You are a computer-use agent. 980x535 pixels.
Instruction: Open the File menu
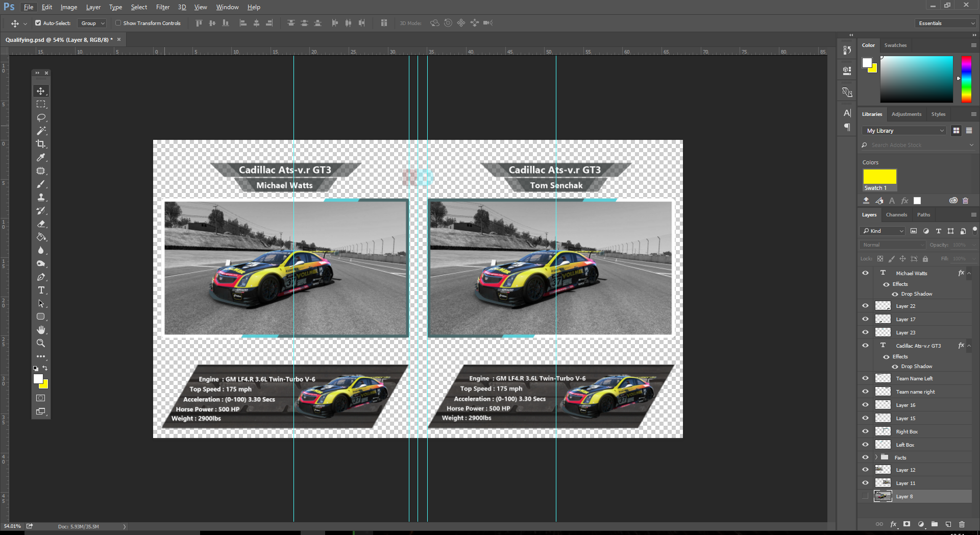29,7
